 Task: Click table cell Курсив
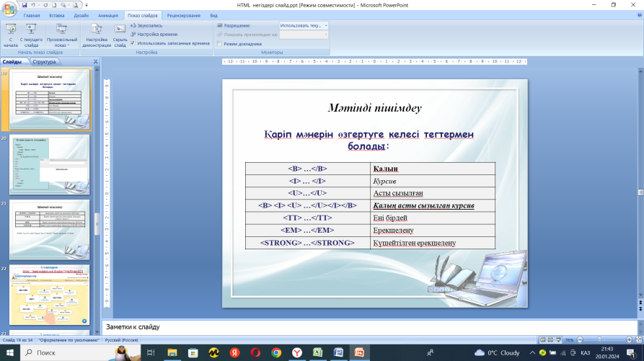[433, 181]
